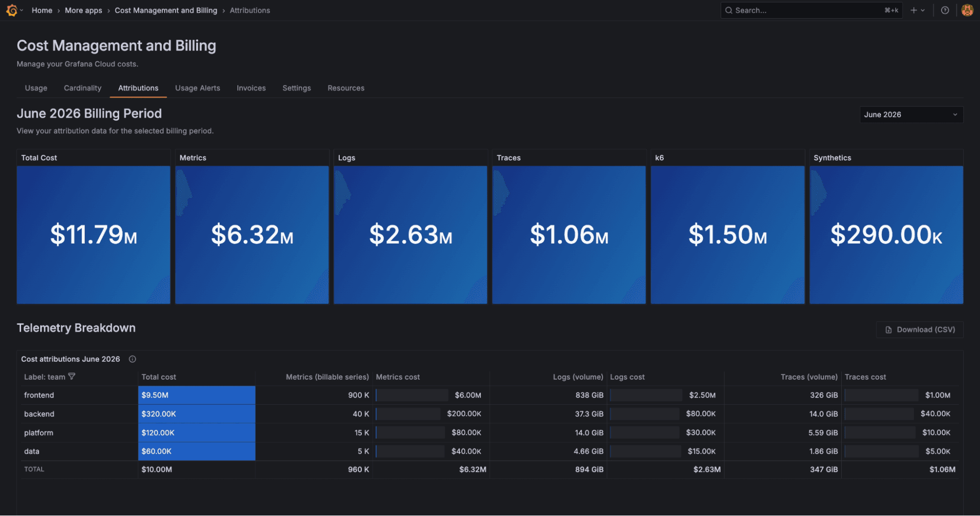Viewport: 980px width, 516px height.
Task: Click the $10.00M total row value
Action: coord(157,469)
